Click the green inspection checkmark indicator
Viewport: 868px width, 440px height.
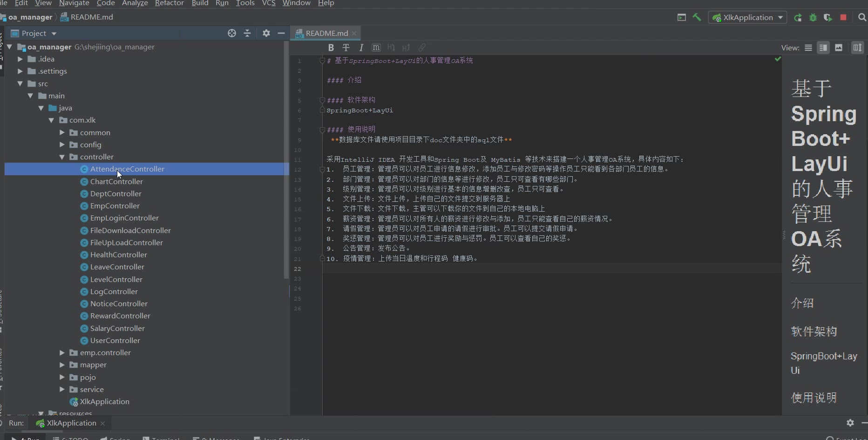coord(778,59)
